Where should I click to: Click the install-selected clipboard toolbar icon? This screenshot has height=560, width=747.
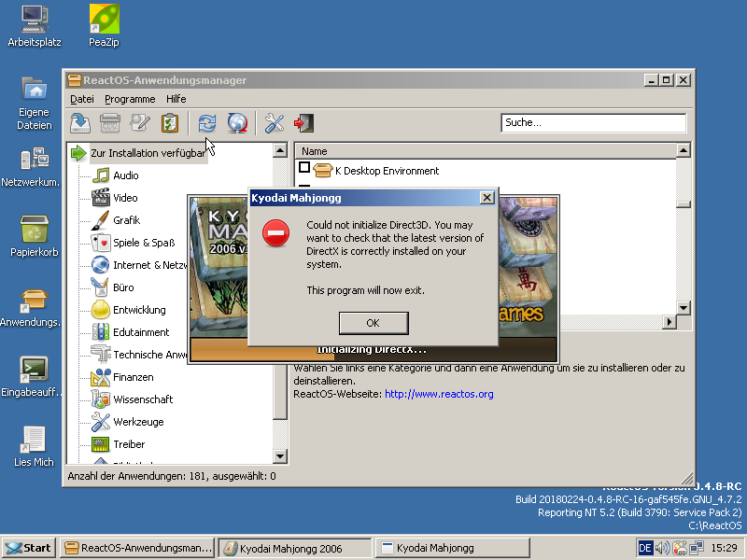170,123
